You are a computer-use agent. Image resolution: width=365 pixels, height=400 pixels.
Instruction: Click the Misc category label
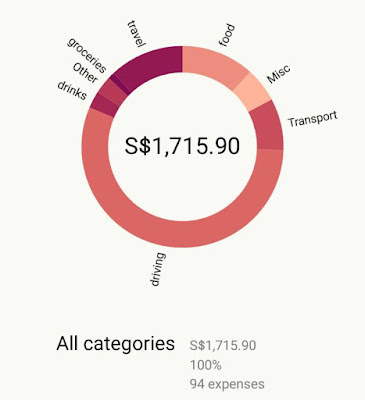click(x=279, y=74)
